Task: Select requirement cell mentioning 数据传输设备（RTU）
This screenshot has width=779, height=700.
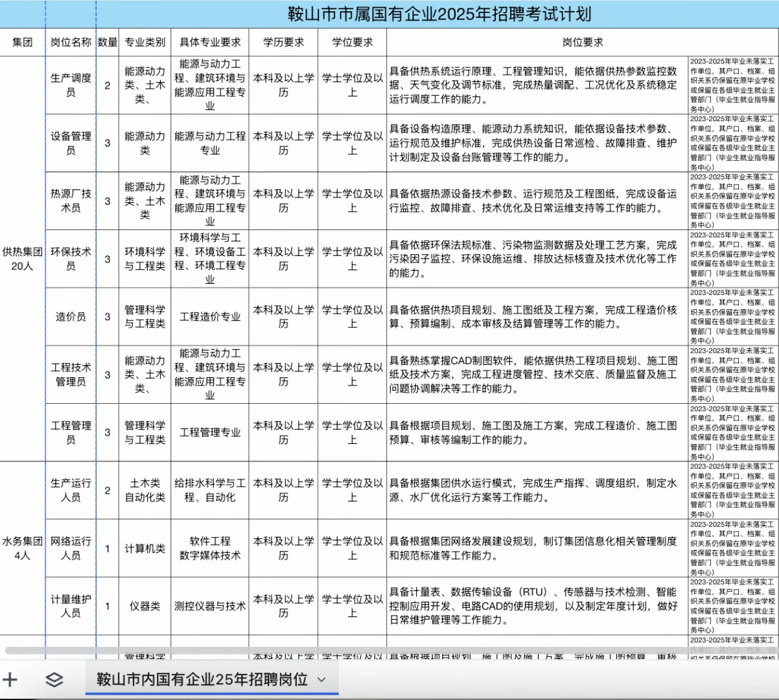Action: point(537,606)
